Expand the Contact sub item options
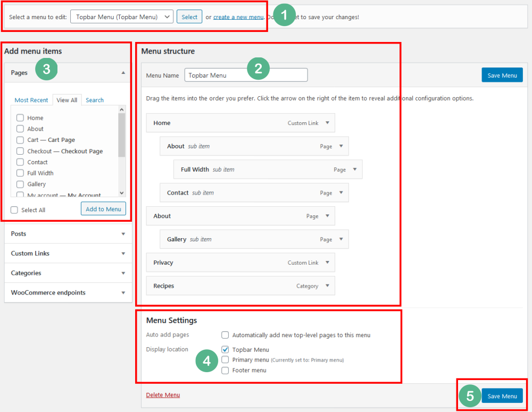532x412 pixels. click(341, 192)
